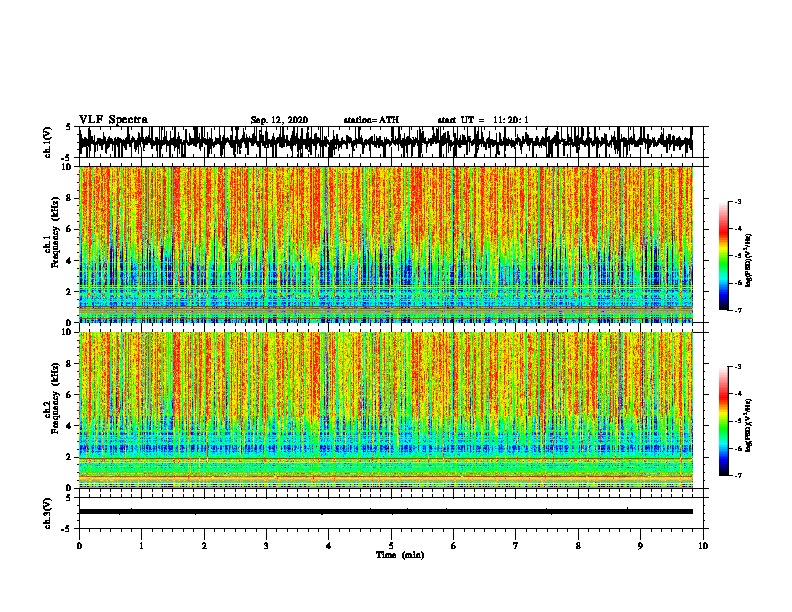Click the "station=ATH" header label

tap(371, 120)
